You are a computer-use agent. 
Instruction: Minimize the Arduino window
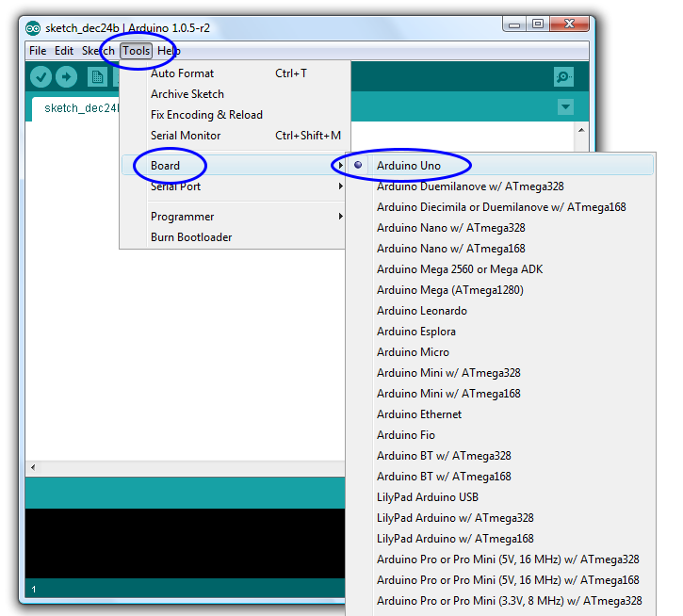(514, 24)
